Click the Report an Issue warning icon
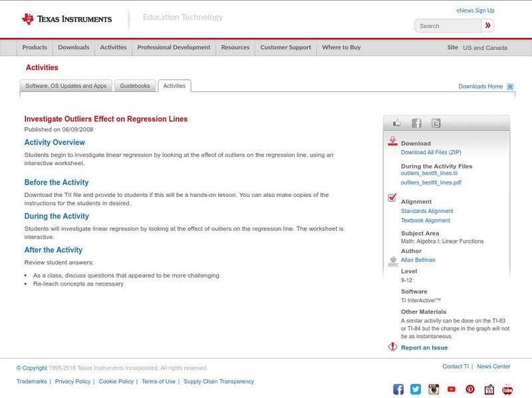 (x=392, y=347)
